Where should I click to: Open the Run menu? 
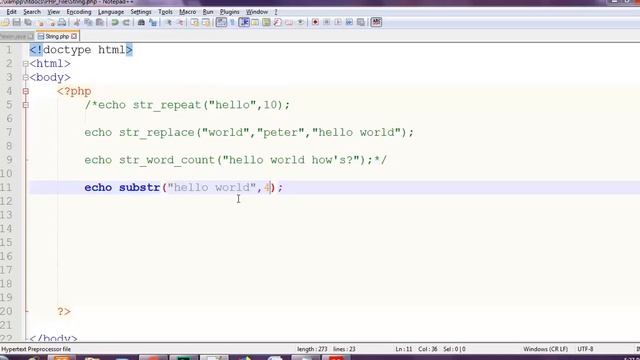click(x=208, y=12)
